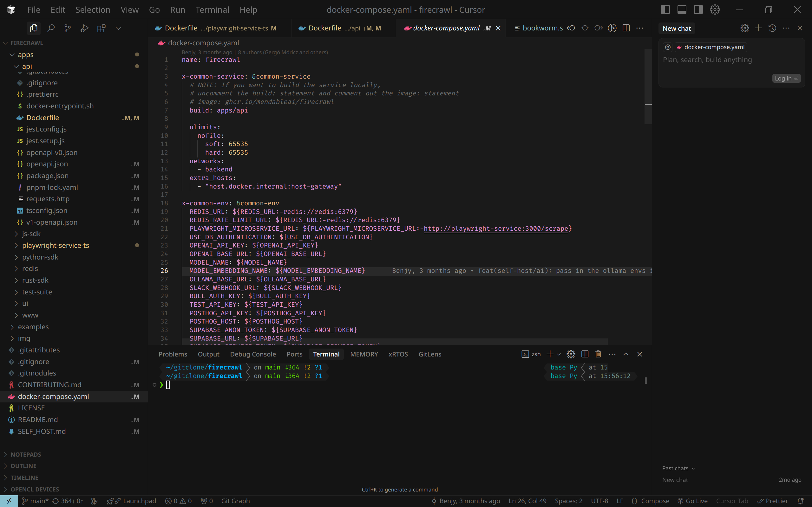Expand the playwright-service-ts folder
The width and height of the screenshot is (812, 507).
[x=56, y=246]
